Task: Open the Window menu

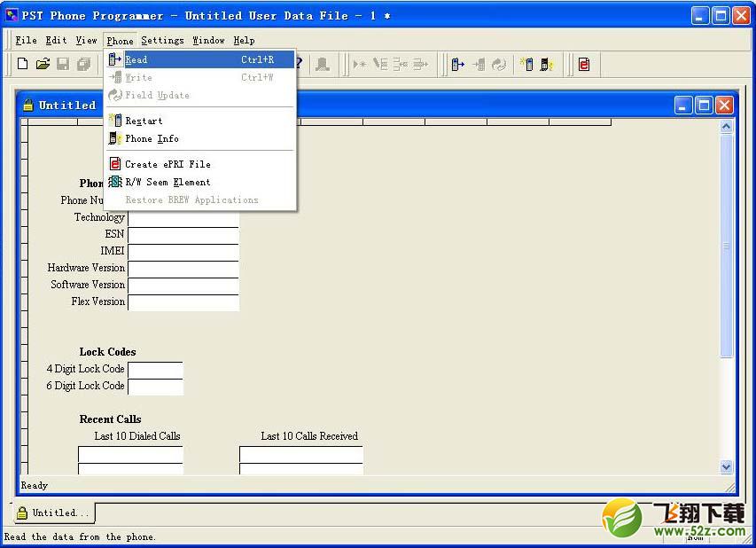Action: tap(208, 41)
